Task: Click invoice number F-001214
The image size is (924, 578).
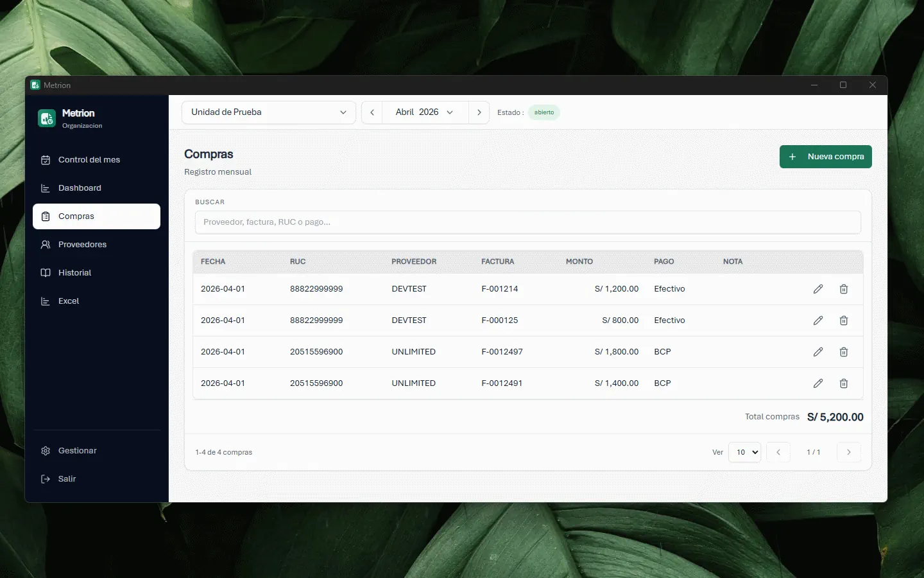Action: tap(500, 289)
